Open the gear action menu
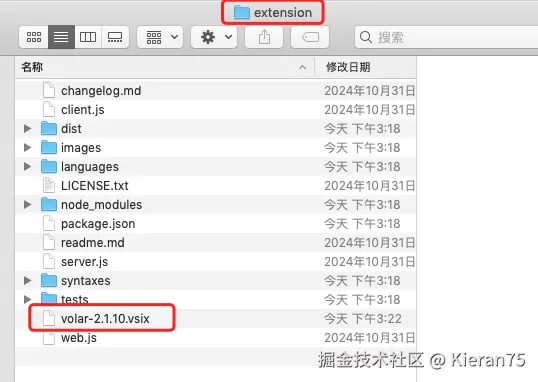This screenshot has width=538, height=382. point(214,37)
